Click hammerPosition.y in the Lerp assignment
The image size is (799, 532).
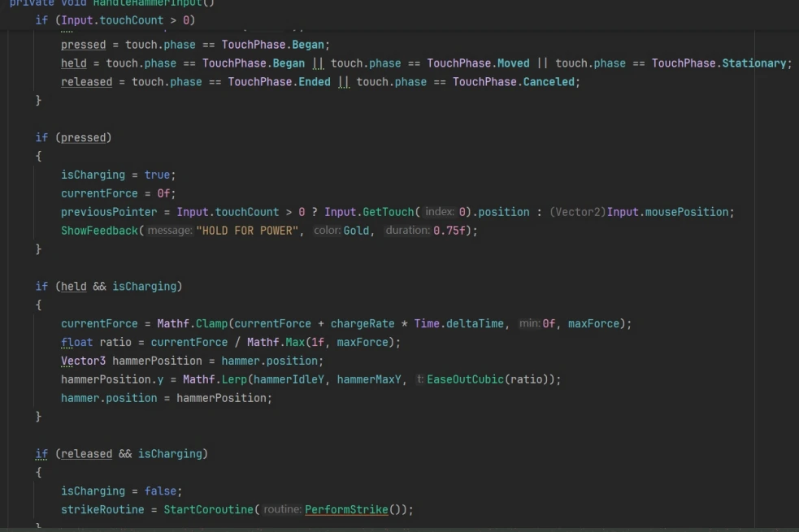tap(112, 379)
